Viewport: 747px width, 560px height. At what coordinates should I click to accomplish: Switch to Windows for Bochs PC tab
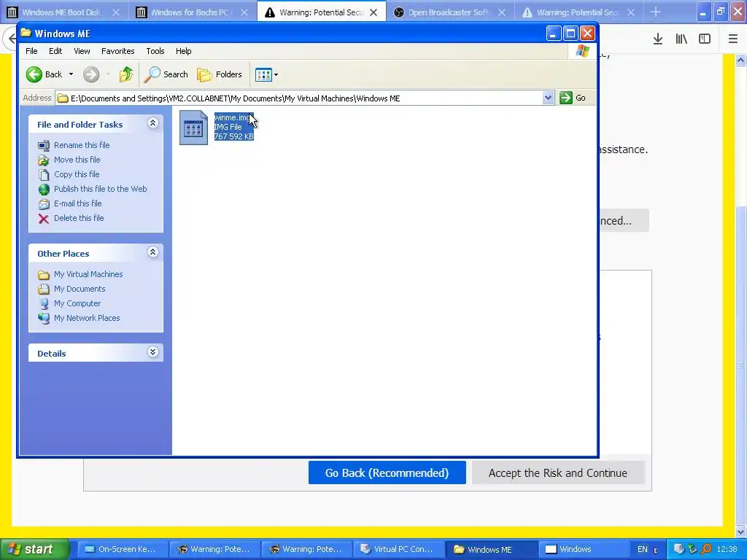(x=190, y=12)
